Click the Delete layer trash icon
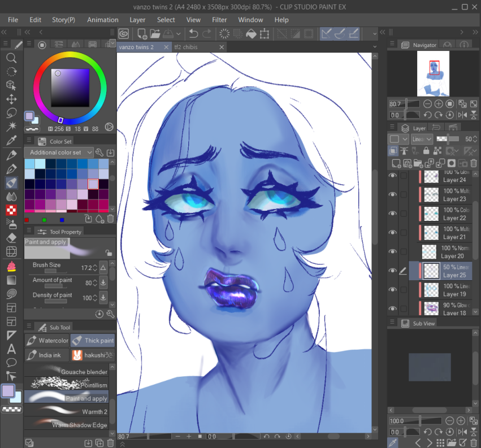 coord(474,163)
